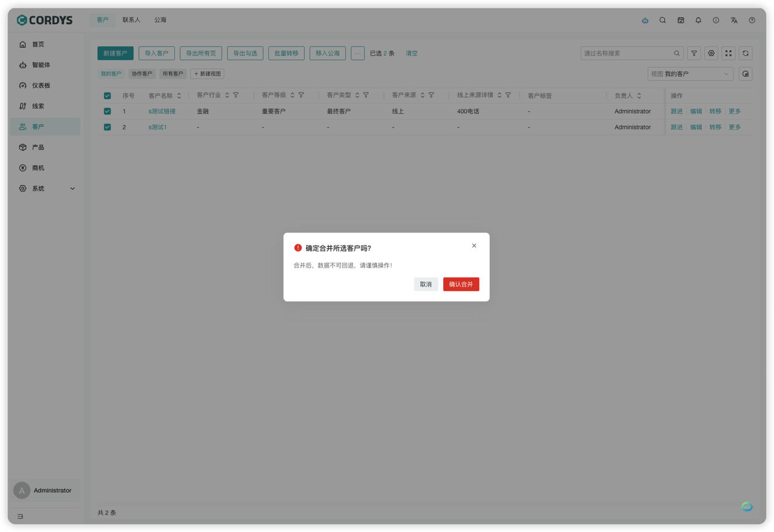The height and width of the screenshot is (532, 774).
Task: Click the red 确认合并 button
Action: 461,284
